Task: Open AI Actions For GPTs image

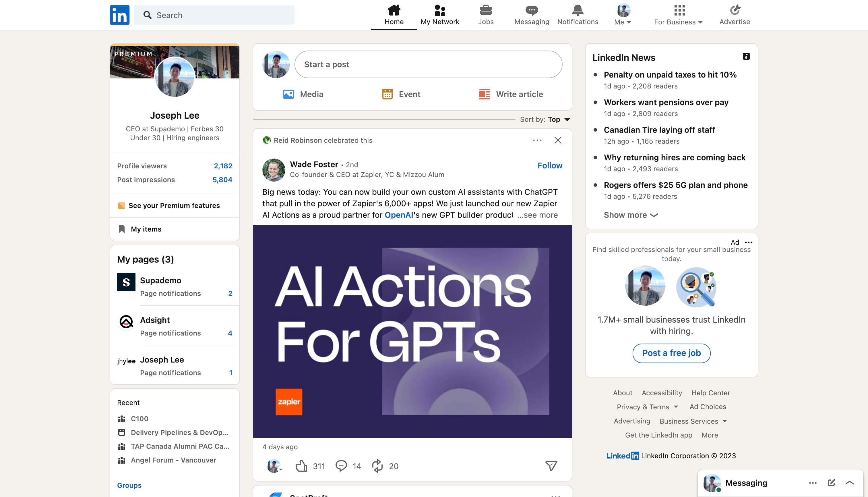Action: coord(412,332)
